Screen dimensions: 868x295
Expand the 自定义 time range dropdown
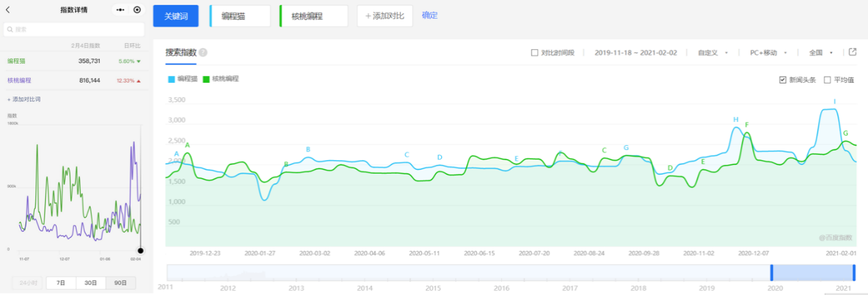712,53
